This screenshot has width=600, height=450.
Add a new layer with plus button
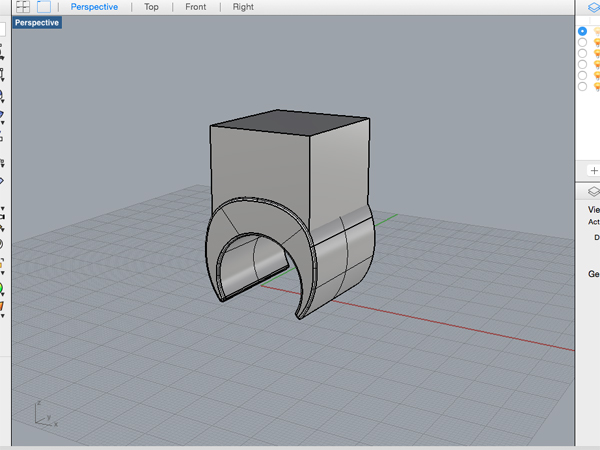593,170
